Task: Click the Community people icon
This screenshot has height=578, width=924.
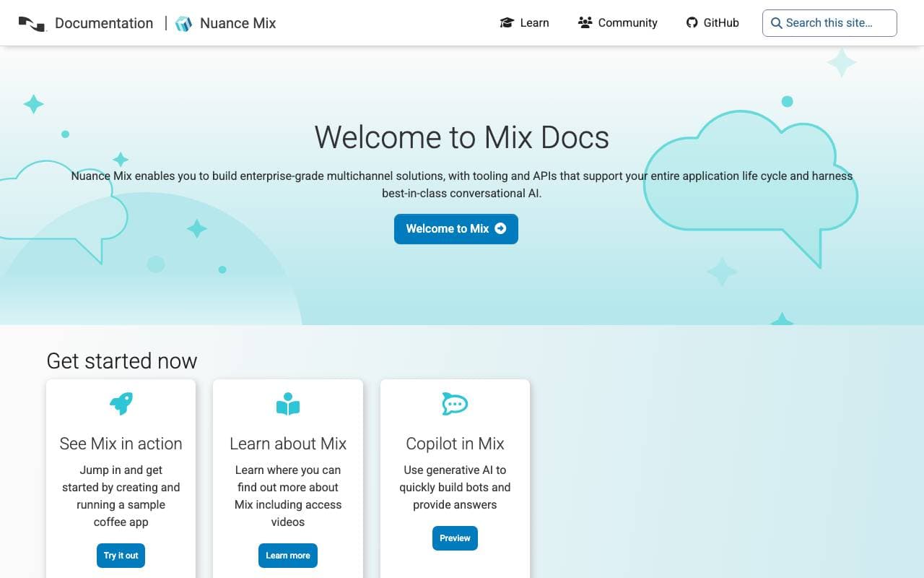Action: [585, 23]
